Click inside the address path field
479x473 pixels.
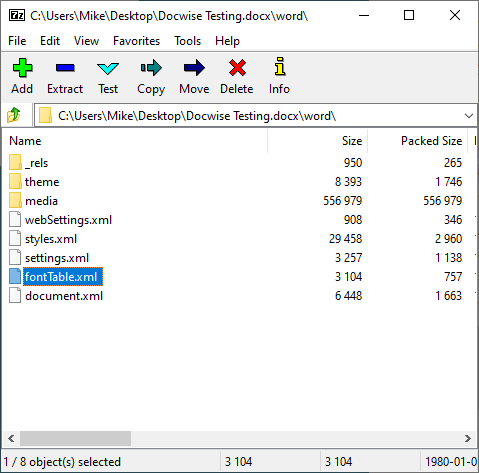[257, 116]
